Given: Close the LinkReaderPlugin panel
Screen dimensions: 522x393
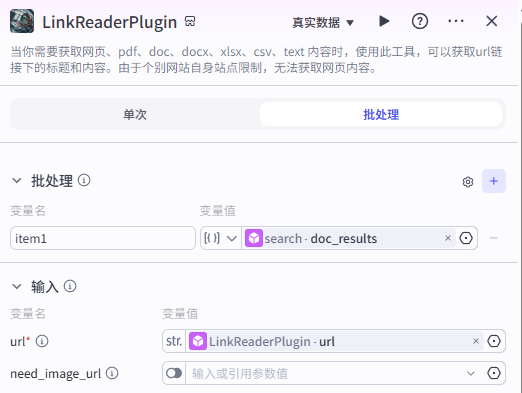Looking at the screenshot, I should (x=492, y=21).
